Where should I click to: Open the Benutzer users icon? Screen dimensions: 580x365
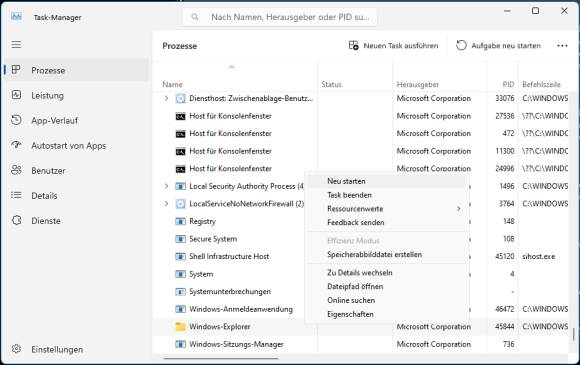(16, 170)
